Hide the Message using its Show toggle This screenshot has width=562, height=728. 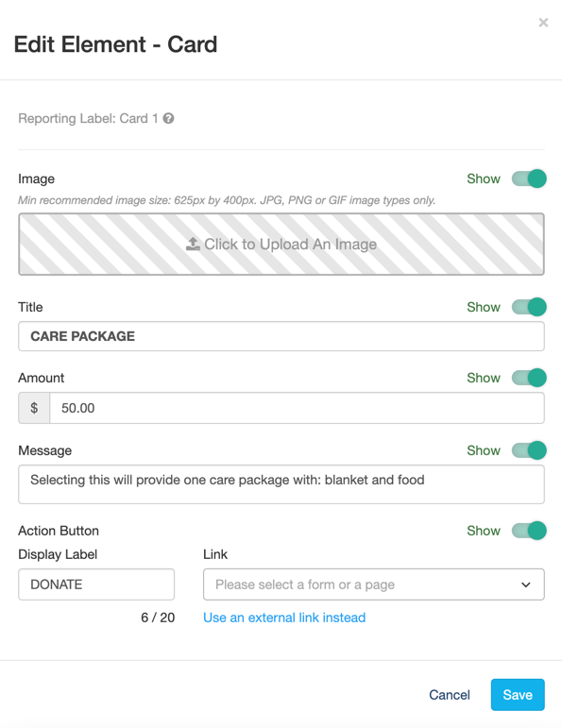coord(529,450)
